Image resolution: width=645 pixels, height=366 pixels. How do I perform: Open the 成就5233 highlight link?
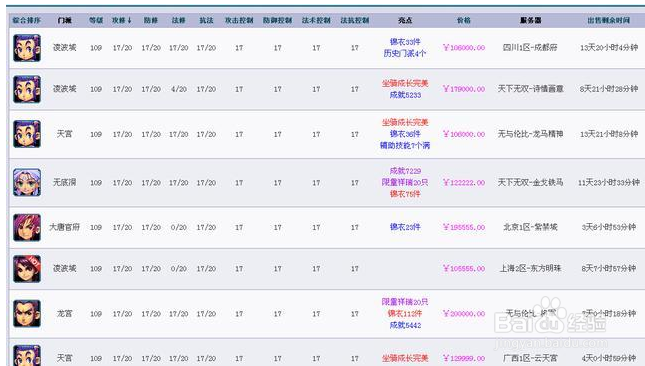coord(405,95)
